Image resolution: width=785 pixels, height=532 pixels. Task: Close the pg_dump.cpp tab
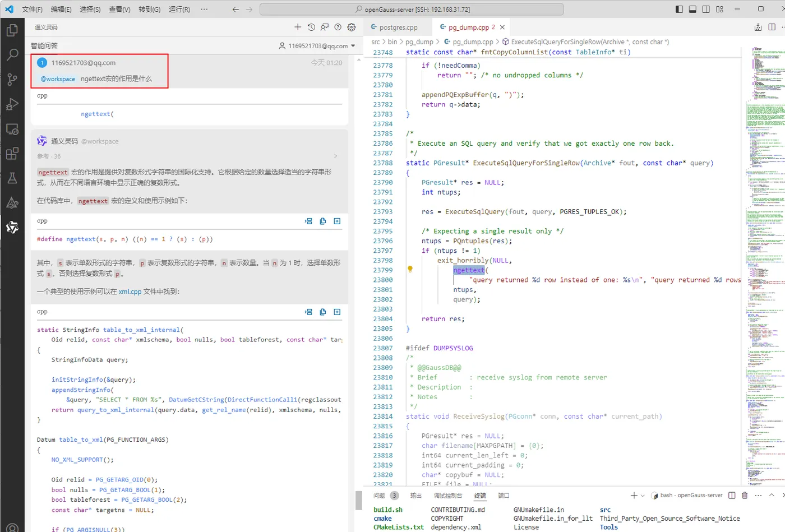pyautogui.click(x=502, y=27)
